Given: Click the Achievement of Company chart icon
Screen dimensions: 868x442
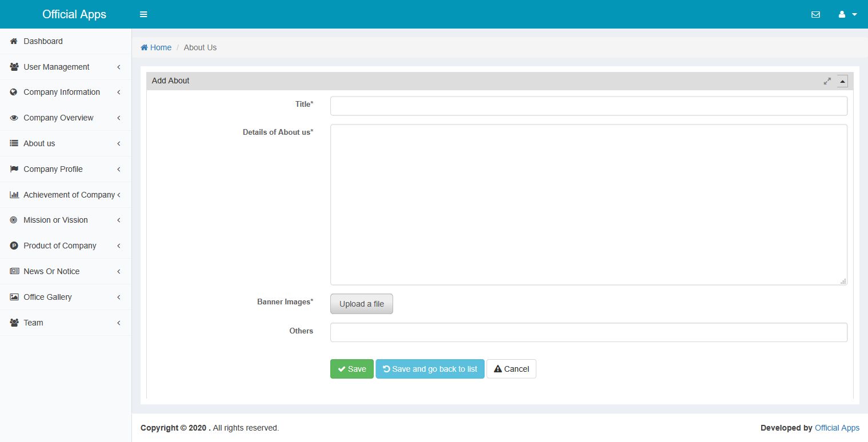Looking at the screenshot, I should coord(14,195).
